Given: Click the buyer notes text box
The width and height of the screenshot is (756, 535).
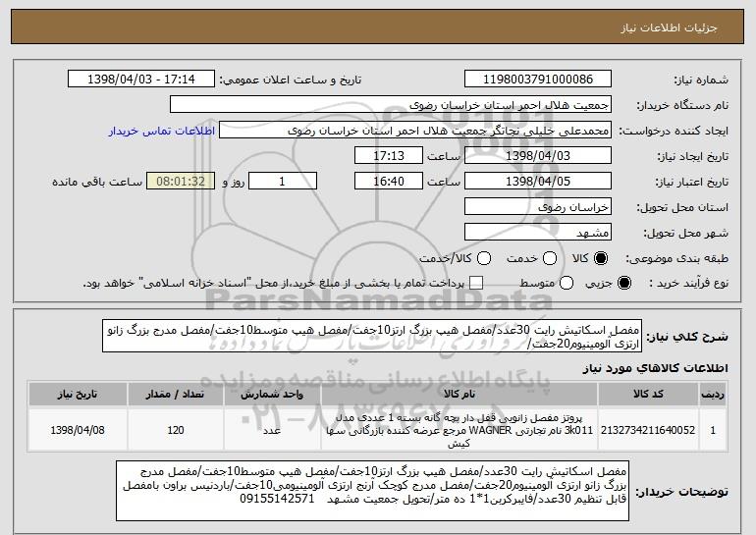Looking at the screenshot, I should pos(372,491).
